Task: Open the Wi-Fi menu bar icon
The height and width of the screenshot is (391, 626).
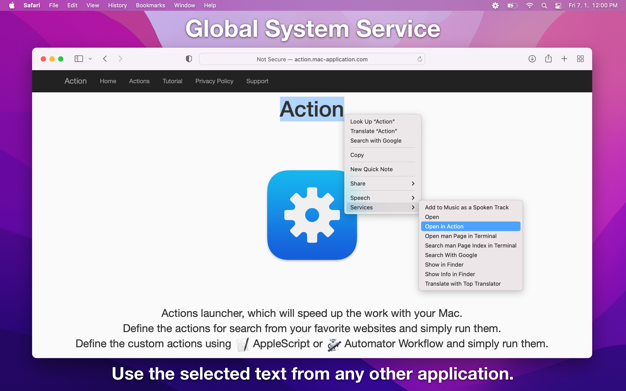Action: coord(529,6)
